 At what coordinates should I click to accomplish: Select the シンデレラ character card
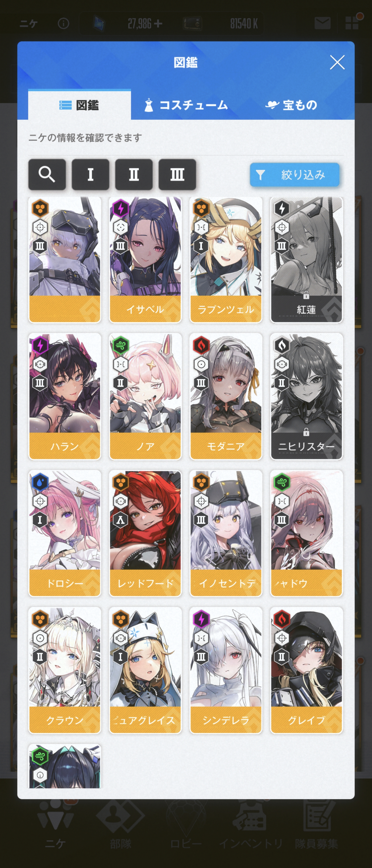[226, 670]
